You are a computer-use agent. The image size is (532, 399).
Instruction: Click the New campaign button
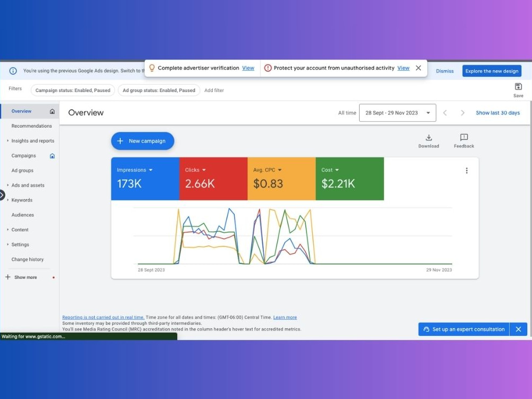point(143,141)
